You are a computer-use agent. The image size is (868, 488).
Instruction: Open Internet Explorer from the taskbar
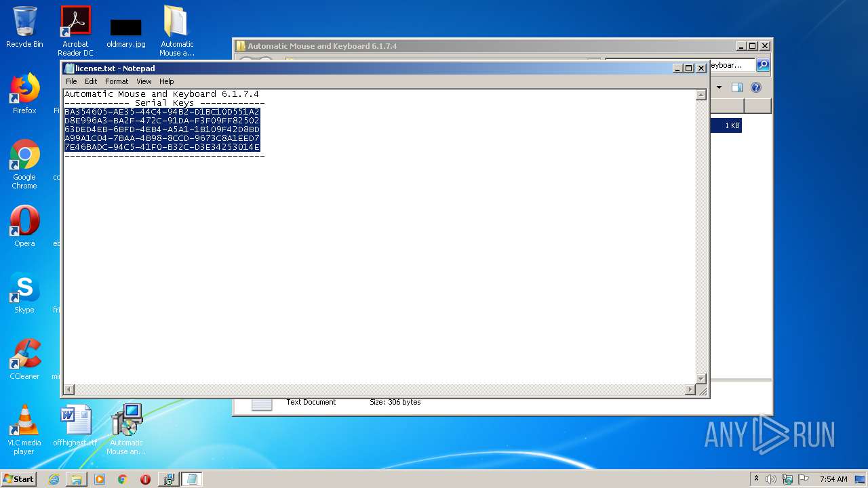click(x=54, y=479)
